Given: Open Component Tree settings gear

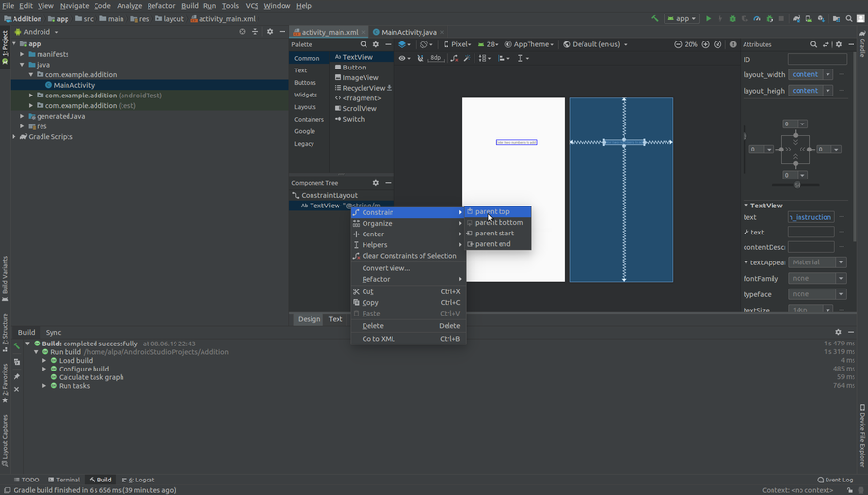Looking at the screenshot, I should pyautogui.click(x=376, y=182).
